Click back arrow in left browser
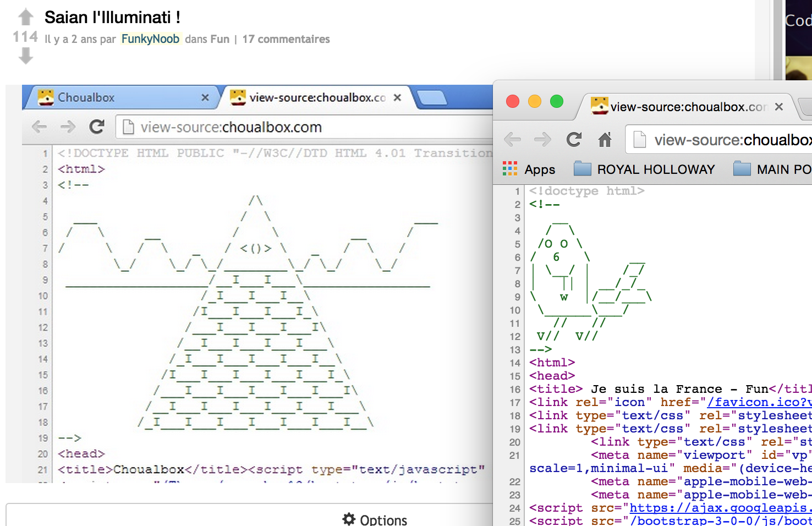The height and width of the screenshot is (526, 812). [39, 127]
